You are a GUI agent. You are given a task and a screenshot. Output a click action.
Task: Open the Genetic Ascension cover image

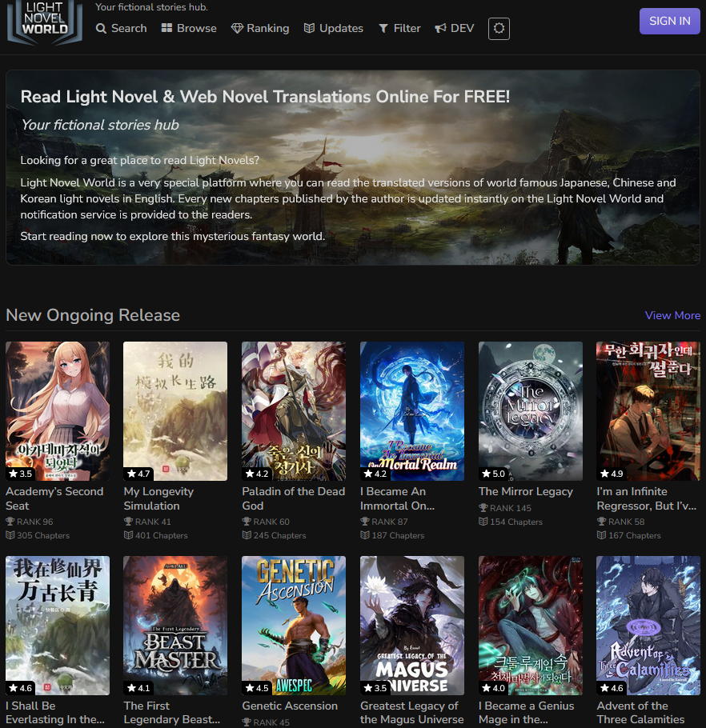click(x=293, y=625)
